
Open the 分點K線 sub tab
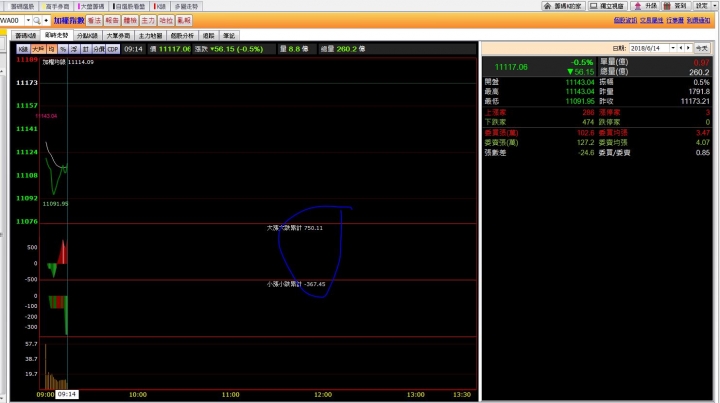[87, 35]
